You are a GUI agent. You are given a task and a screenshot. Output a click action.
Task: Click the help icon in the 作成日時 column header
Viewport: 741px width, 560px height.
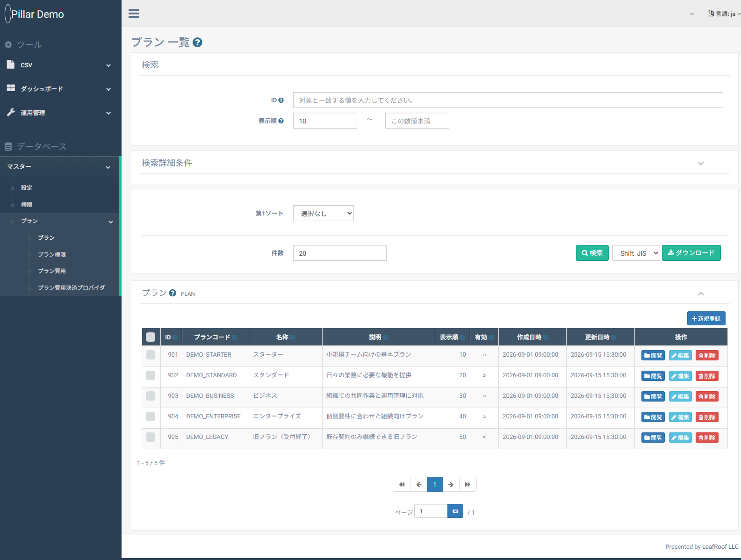point(546,337)
